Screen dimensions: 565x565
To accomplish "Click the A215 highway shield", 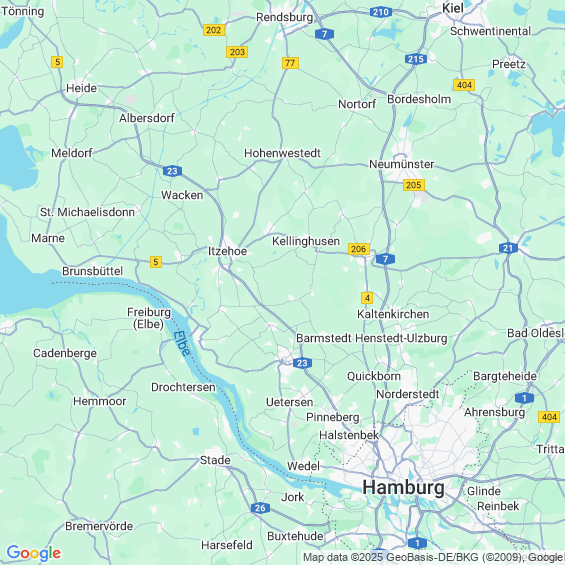I will [x=416, y=59].
